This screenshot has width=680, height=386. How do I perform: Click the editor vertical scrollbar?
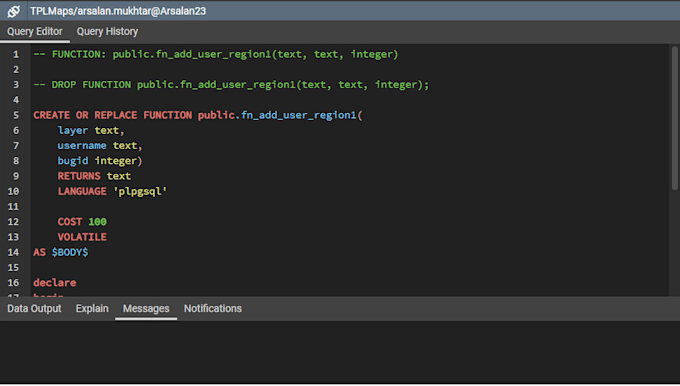(x=674, y=118)
